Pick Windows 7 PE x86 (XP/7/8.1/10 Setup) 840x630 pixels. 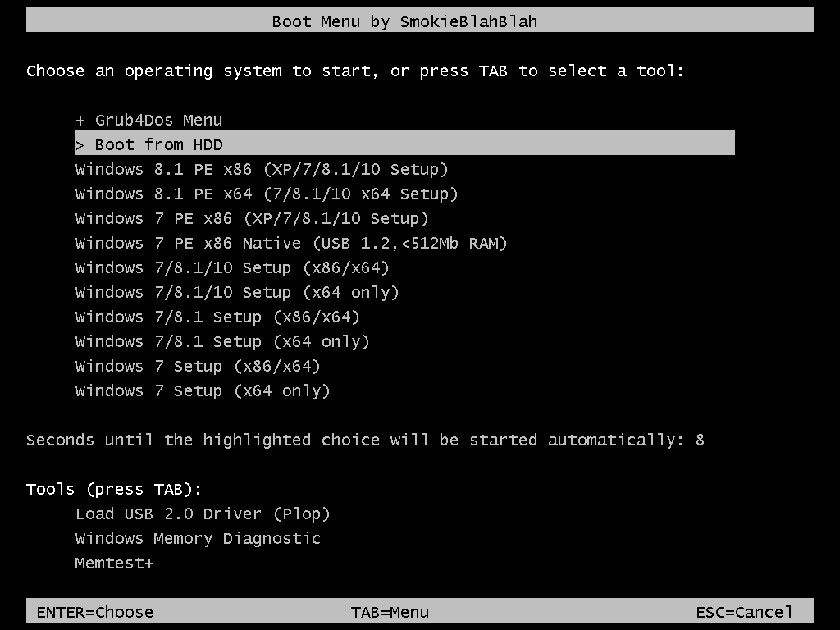pyautogui.click(x=252, y=218)
